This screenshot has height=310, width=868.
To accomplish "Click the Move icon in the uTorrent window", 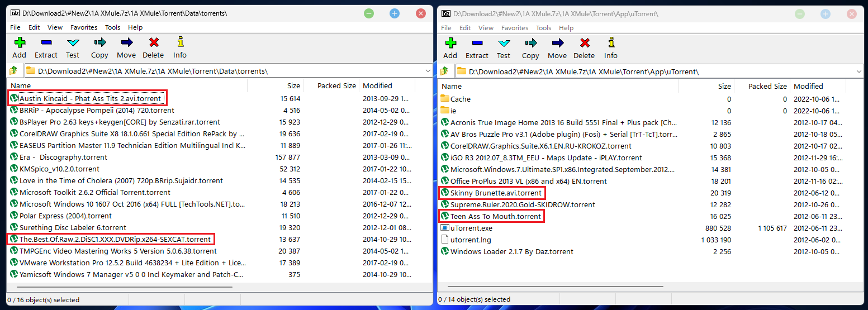I will 557,42.
